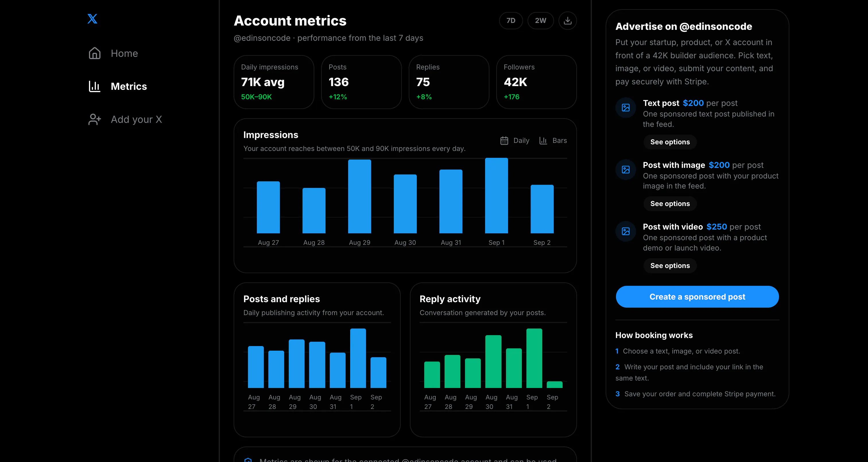Click the Impressions chart title

pos(271,135)
